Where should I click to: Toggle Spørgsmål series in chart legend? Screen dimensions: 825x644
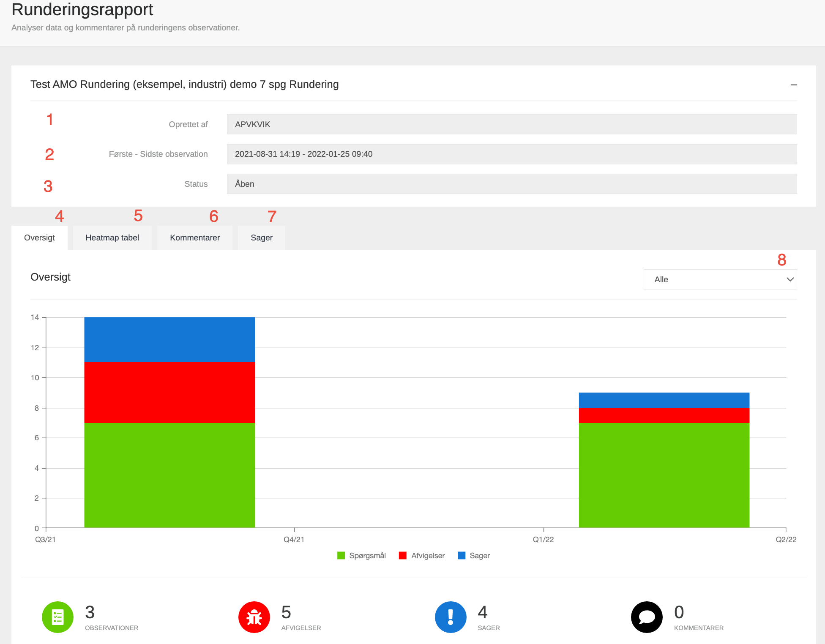[x=367, y=555]
